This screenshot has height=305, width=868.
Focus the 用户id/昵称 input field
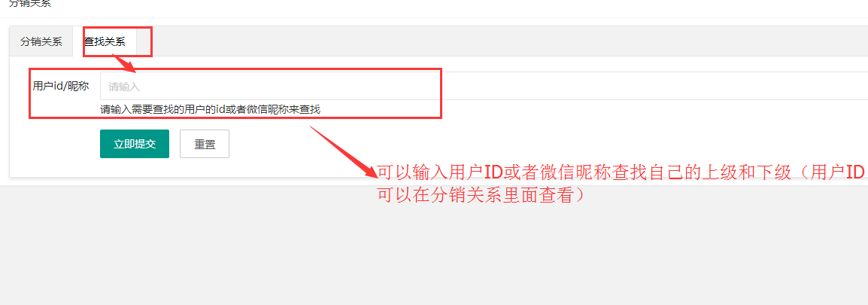(x=484, y=87)
